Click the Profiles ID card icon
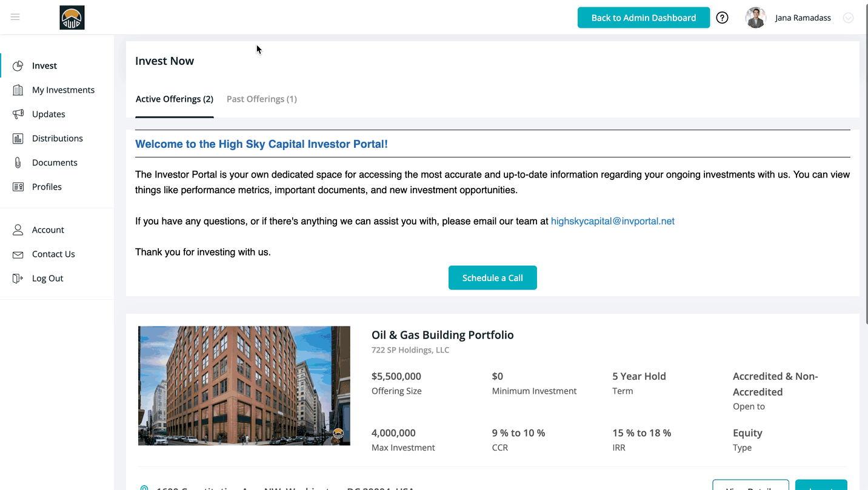This screenshot has width=868, height=490. [18, 187]
